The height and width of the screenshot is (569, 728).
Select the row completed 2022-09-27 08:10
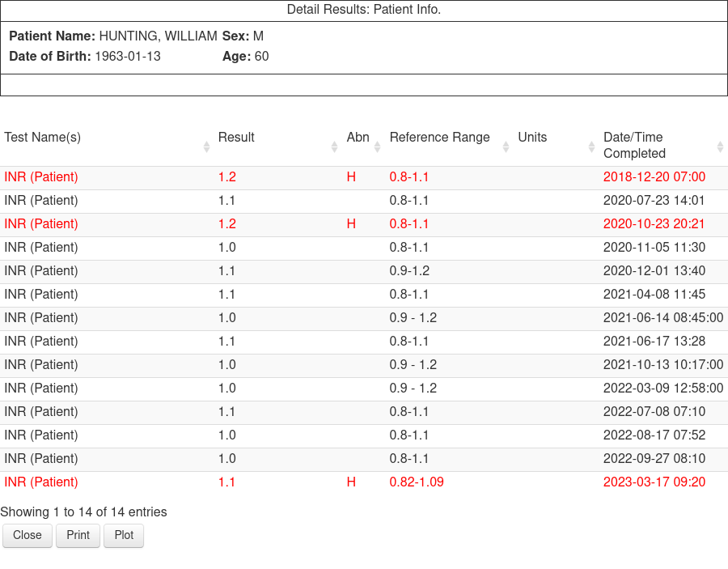(364, 459)
